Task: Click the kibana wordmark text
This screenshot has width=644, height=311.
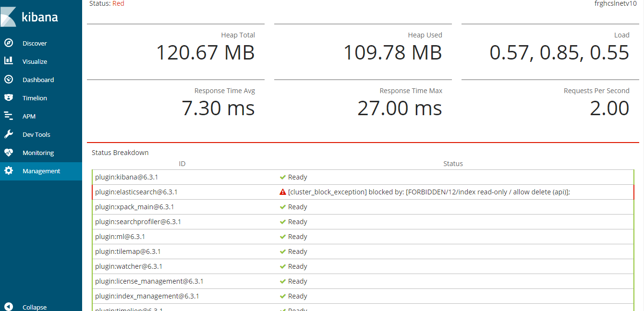Action: click(x=40, y=17)
